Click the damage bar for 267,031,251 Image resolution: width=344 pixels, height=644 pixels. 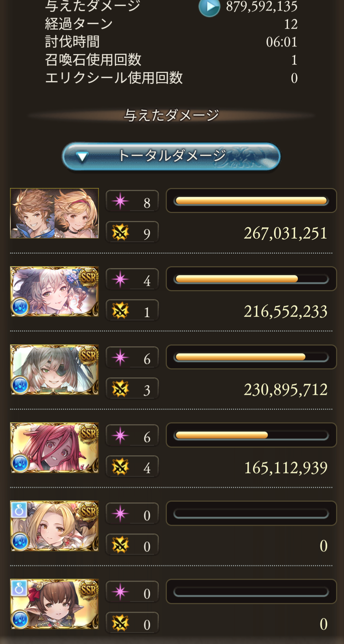coord(251,201)
